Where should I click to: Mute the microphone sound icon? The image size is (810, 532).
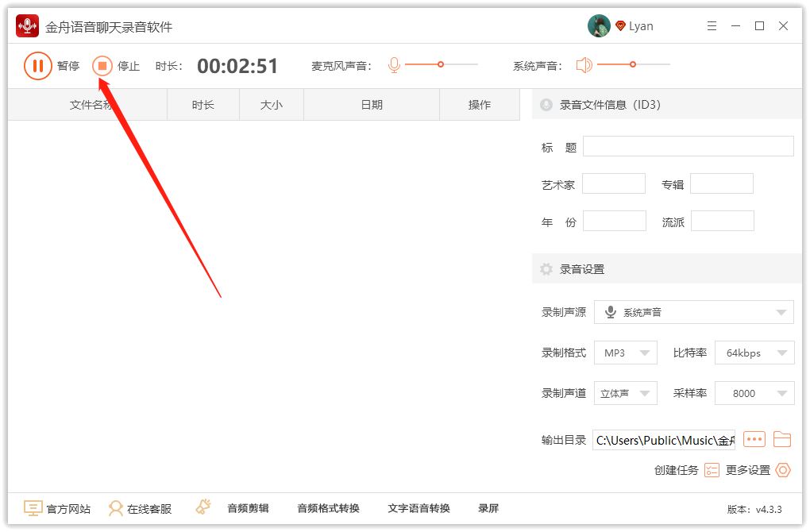point(394,65)
